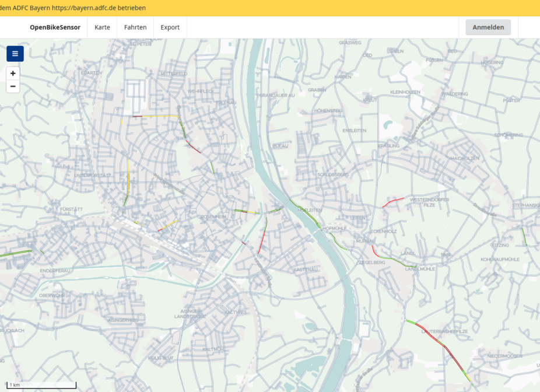
Task: Click the yellow ADFC Bayern banner
Action: pyautogui.click(x=270, y=8)
